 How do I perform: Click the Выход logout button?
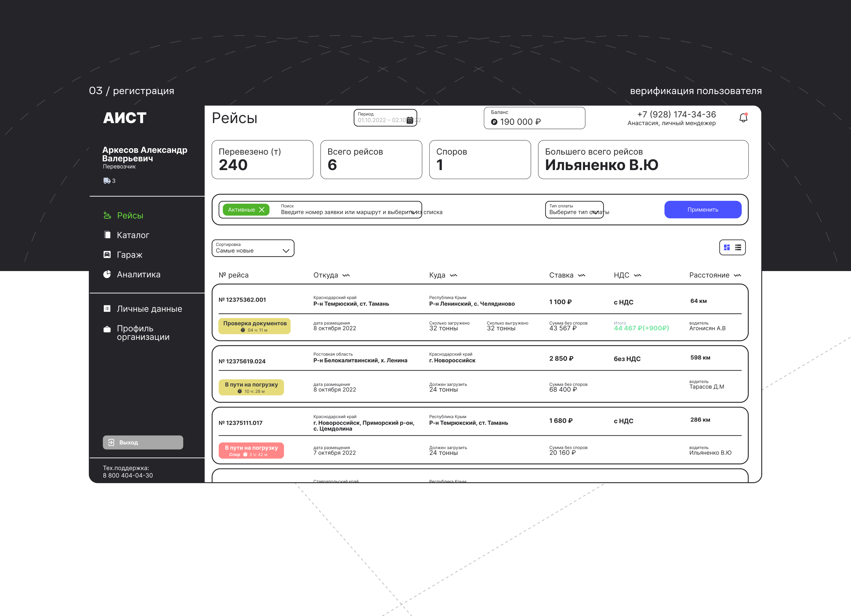[143, 442]
